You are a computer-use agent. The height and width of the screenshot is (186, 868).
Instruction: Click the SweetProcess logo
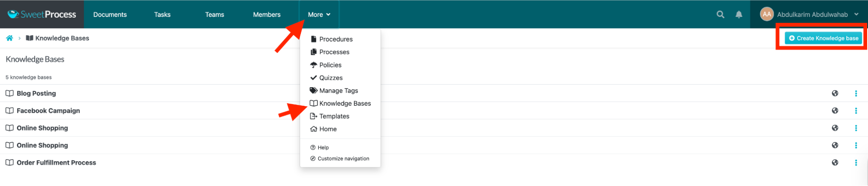click(x=42, y=14)
